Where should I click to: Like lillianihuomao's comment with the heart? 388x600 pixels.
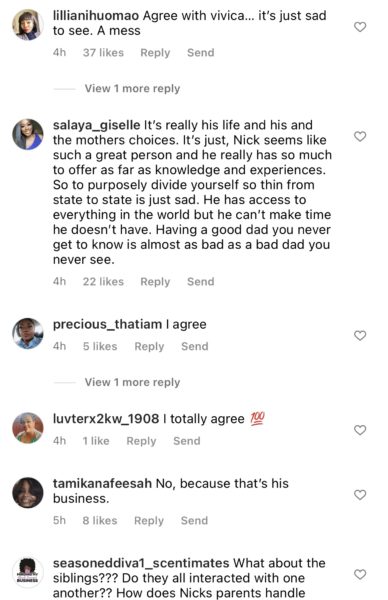360,27
